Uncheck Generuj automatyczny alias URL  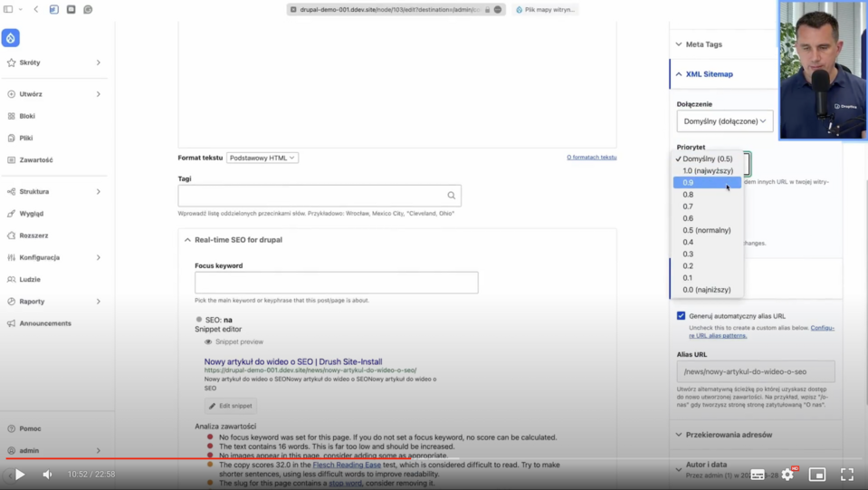tap(681, 315)
